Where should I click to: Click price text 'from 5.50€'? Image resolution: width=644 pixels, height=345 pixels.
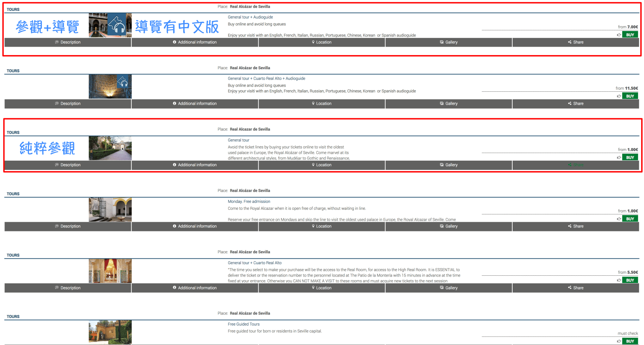[x=628, y=273]
